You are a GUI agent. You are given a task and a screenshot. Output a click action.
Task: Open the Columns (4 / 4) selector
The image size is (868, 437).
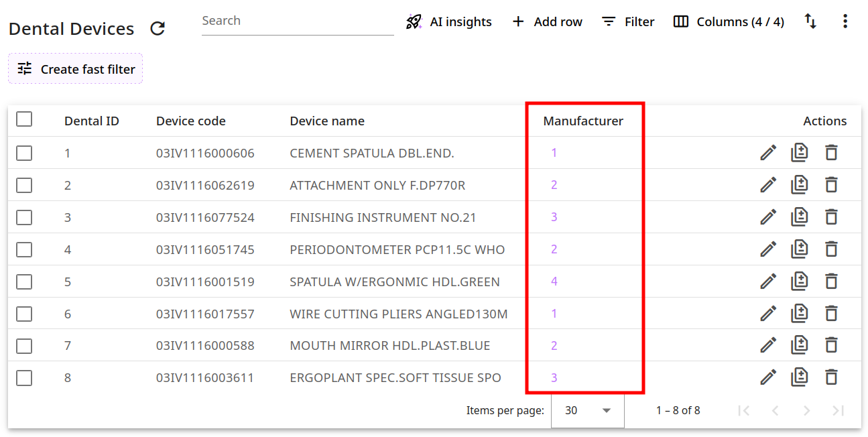click(x=729, y=22)
